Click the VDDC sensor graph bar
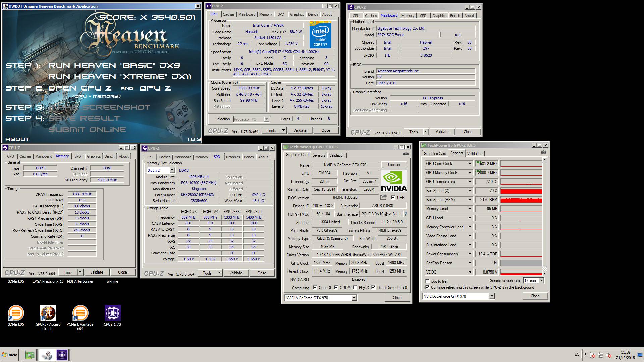This screenshot has height=362, width=644. tap(521, 272)
